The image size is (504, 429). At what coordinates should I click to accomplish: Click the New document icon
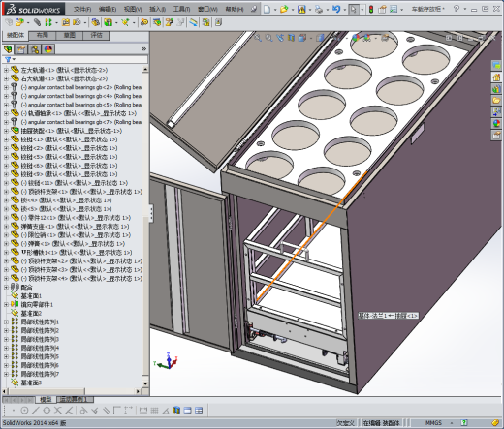267,10
